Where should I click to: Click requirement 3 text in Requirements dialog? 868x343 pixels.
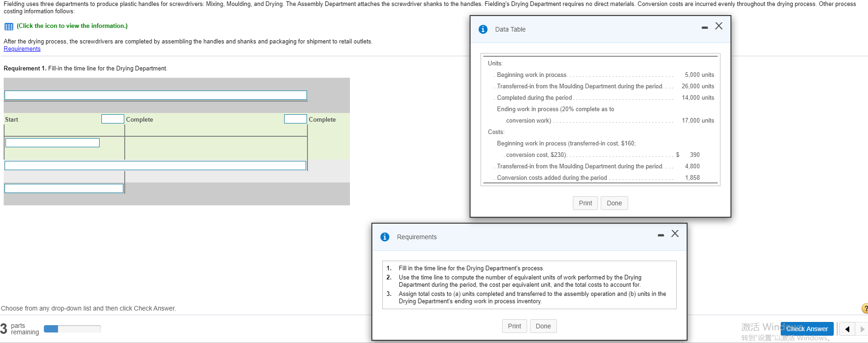(532, 298)
